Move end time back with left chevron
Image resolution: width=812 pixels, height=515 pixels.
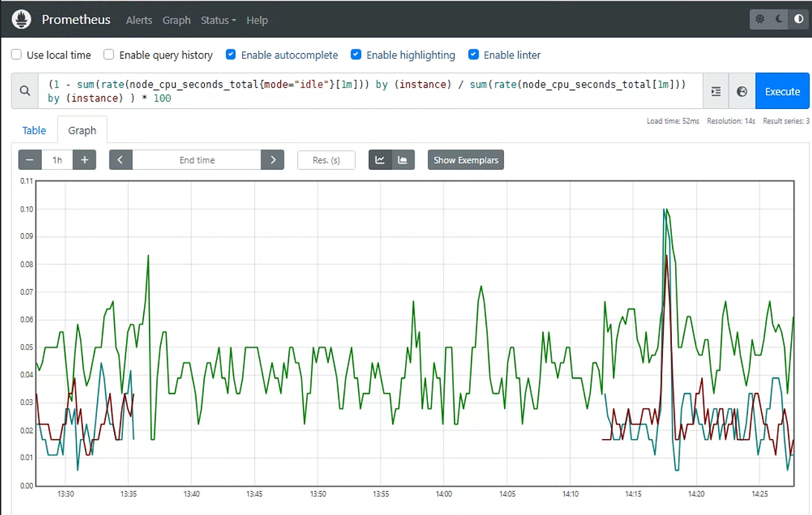[x=120, y=160]
